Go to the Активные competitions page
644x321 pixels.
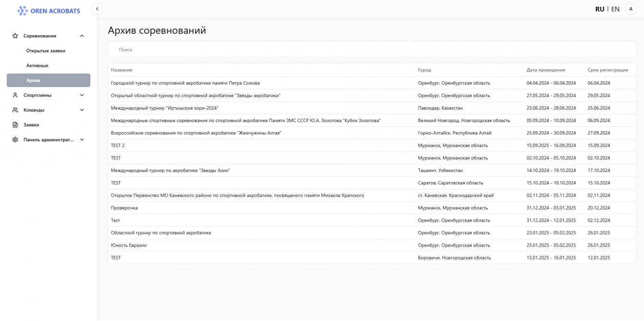click(x=37, y=65)
